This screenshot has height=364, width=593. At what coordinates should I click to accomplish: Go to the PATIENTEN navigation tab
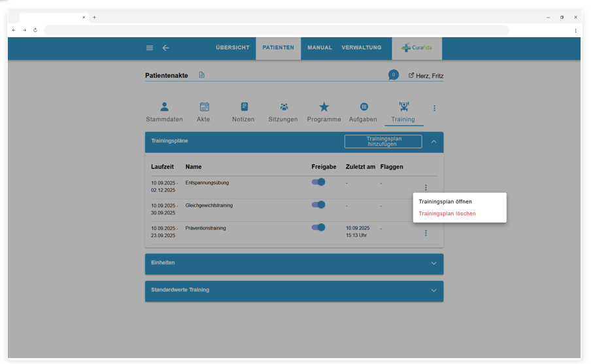pos(278,48)
